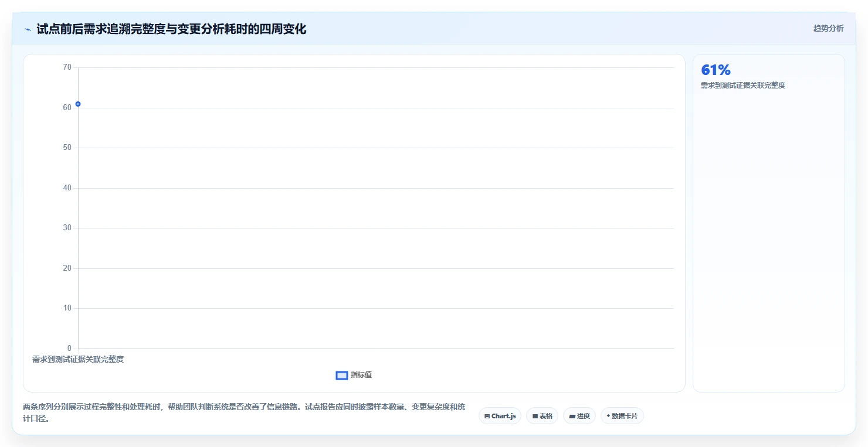Click the y-axis value 40
The image size is (868, 447).
tap(67, 188)
